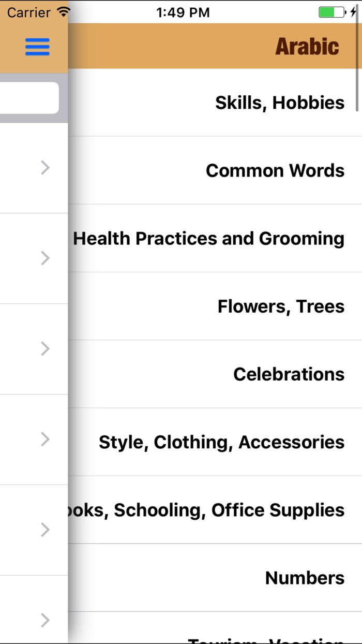362x644 pixels.
Task: Tap the Wi-Fi signal status icon
Action: [63, 12]
